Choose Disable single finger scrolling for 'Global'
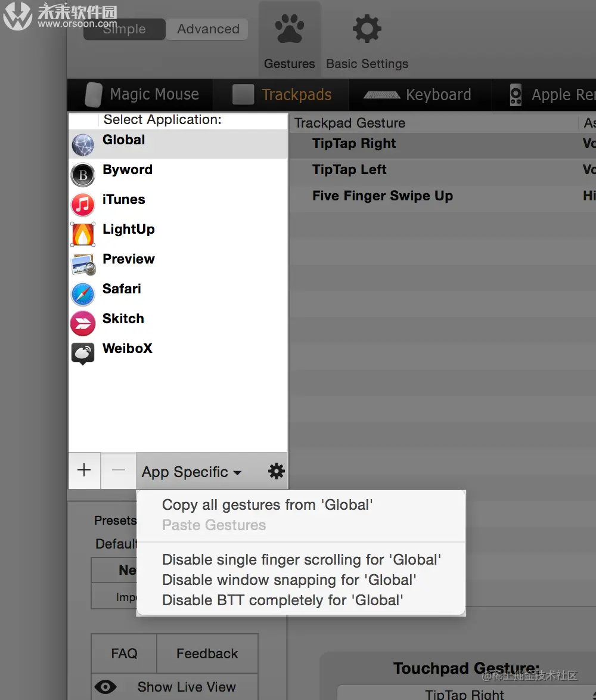 [301, 560]
